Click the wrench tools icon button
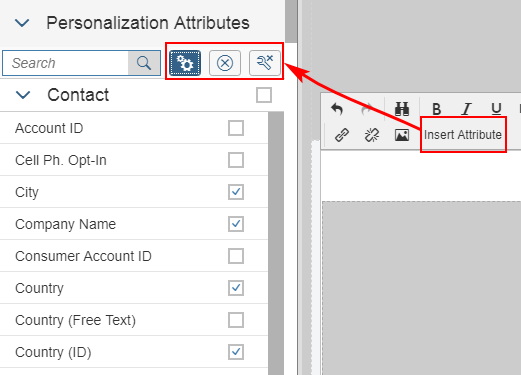Image resolution: width=521 pixels, height=375 pixels. 265,63
